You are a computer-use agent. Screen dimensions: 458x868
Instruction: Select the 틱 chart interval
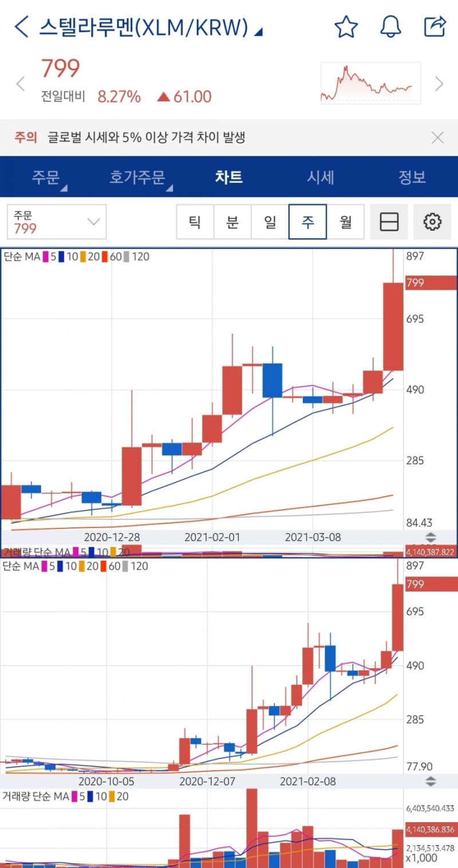click(195, 222)
